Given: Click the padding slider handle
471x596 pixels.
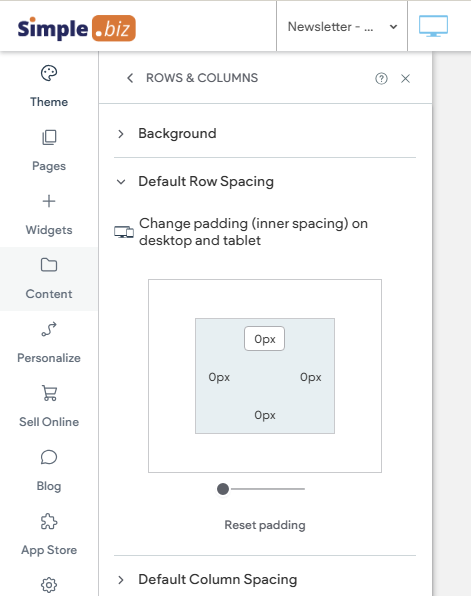Looking at the screenshot, I should [223, 489].
